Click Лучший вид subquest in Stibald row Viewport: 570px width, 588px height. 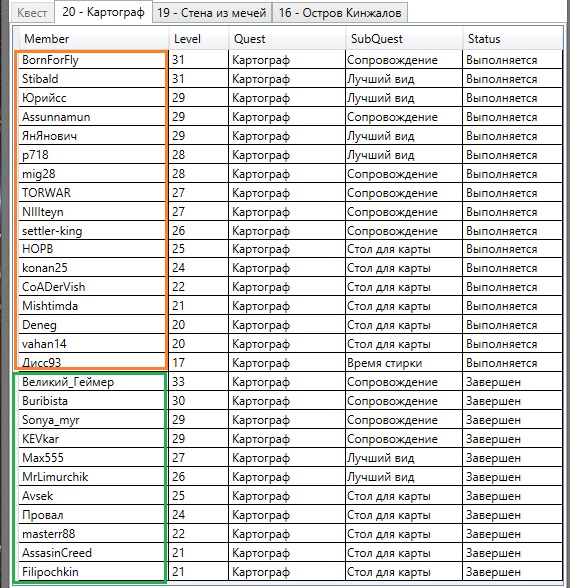[x=404, y=79]
